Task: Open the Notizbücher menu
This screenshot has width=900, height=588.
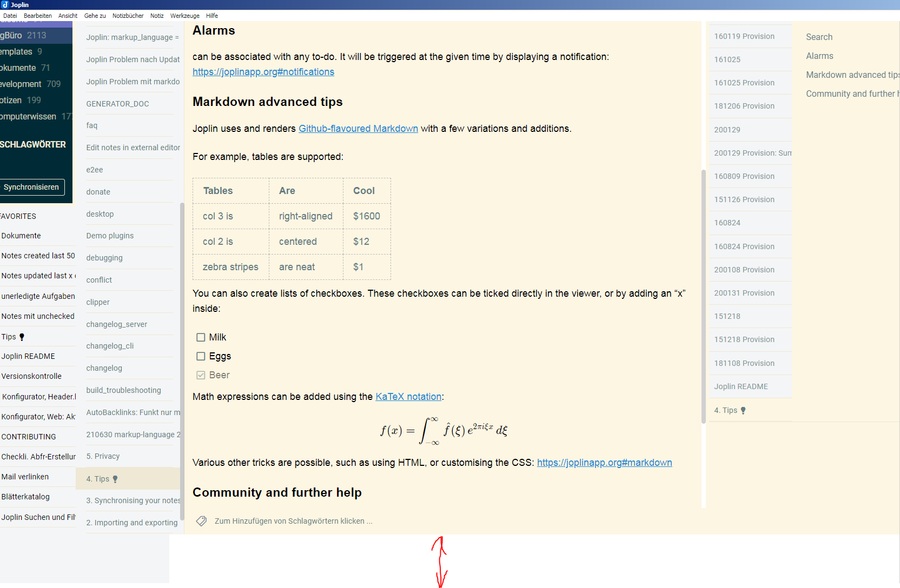Action: point(128,16)
